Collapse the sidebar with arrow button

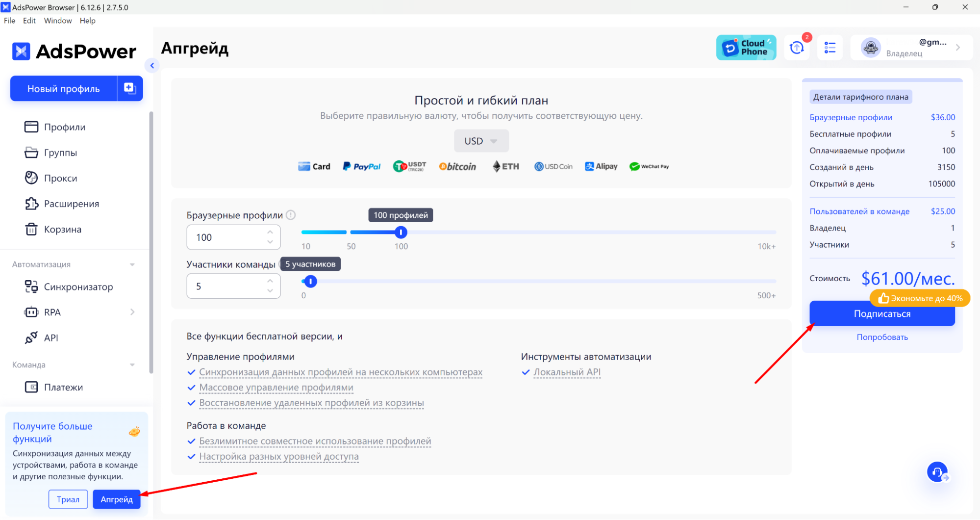coord(152,65)
